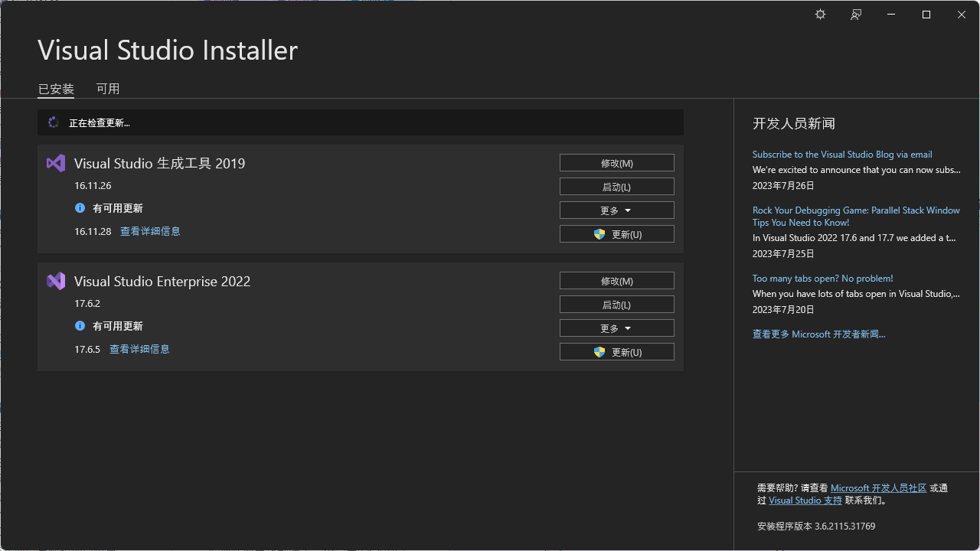Open Rock Your Debugging Game news link
This screenshot has height=551, width=980.
tap(856, 217)
